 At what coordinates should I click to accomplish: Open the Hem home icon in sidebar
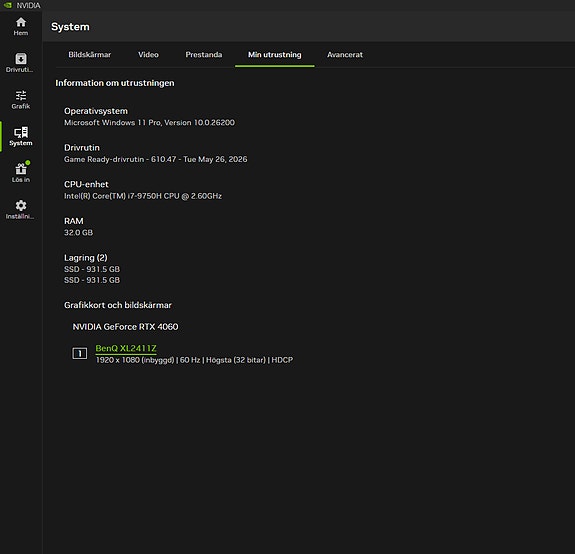pos(21,22)
